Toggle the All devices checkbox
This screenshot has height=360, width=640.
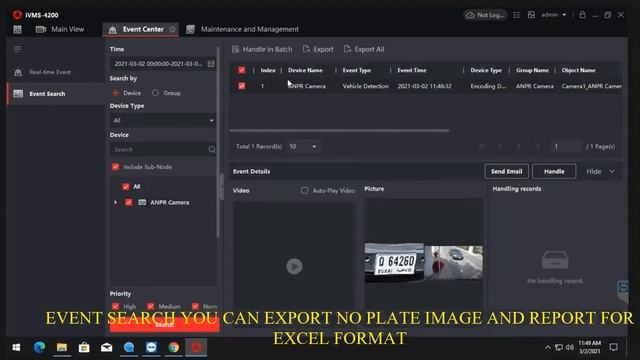[126, 187]
